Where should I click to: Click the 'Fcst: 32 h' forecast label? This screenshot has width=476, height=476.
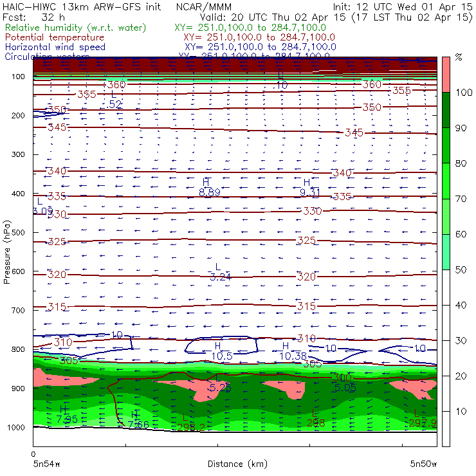[33, 17]
